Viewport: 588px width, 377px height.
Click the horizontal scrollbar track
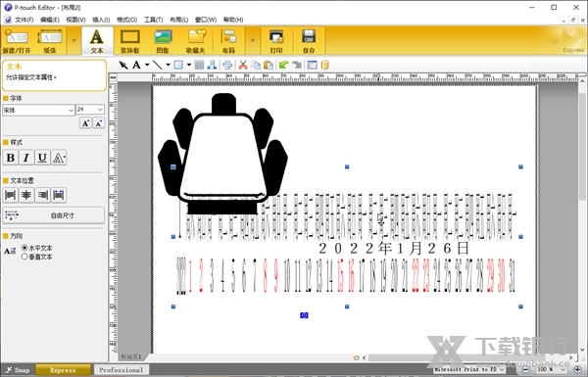tap(467, 357)
